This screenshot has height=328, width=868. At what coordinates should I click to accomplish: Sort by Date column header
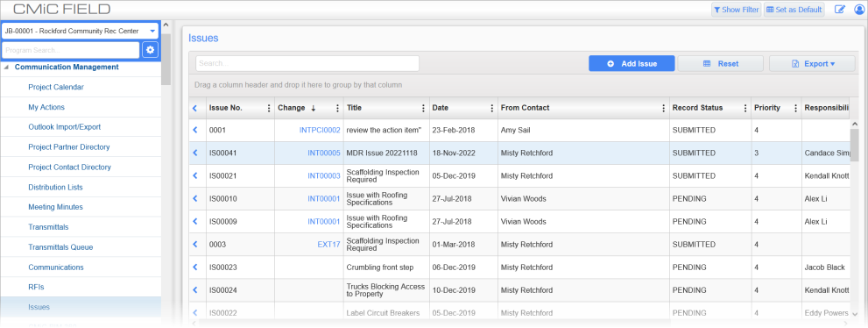coord(440,108)
